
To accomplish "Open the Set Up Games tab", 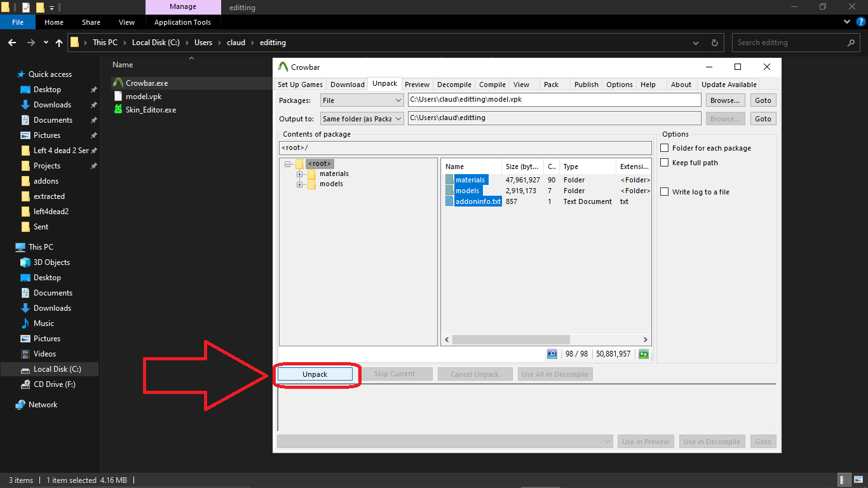I will [x=301, y=85].
